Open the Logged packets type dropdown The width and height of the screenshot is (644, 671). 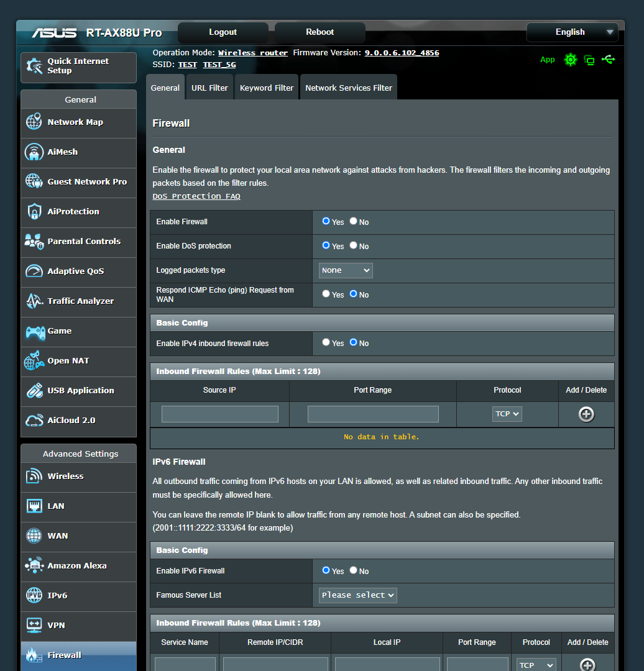pos(346,270)
